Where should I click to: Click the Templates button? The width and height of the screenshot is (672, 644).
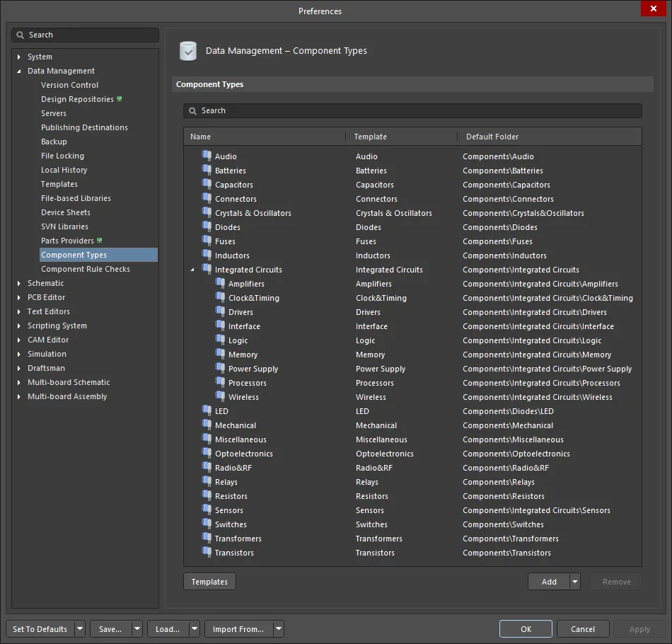209,581
